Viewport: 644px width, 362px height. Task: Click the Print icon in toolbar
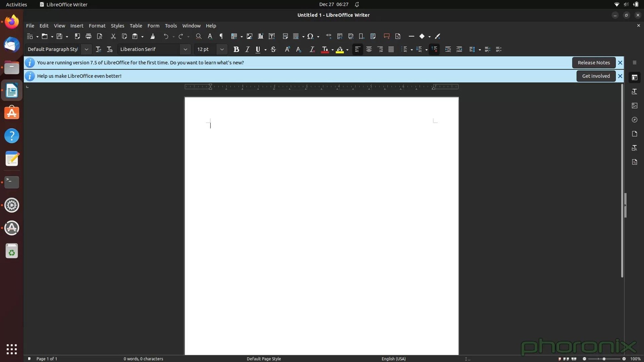[89, 36]
